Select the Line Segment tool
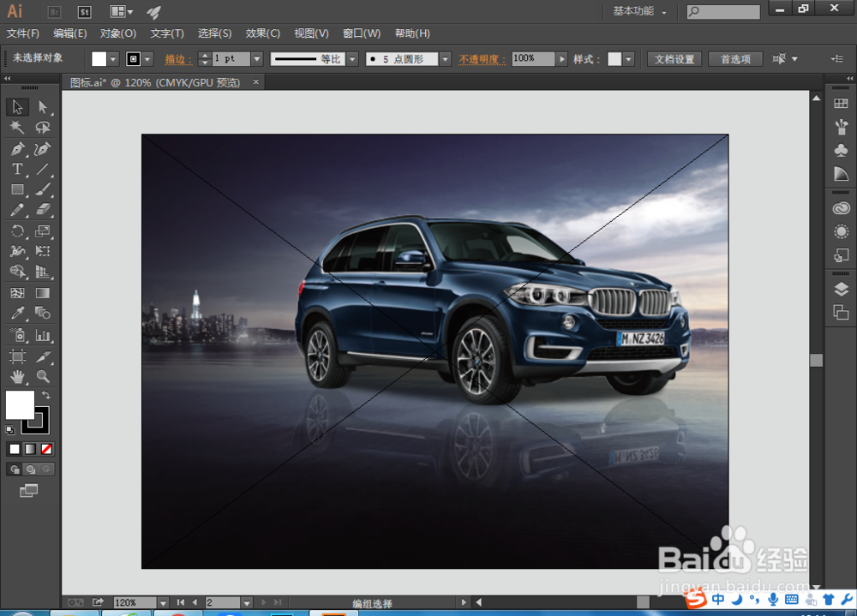The width and height of the screenshot is (857, 616). 43,169
